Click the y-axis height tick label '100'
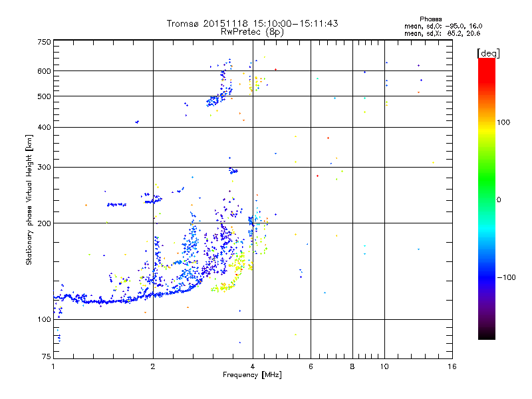The width and height of the screenshot is (532, 399). (44, 320)
